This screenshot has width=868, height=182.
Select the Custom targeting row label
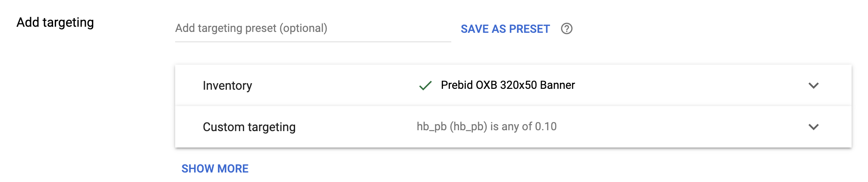pos(249,127)
